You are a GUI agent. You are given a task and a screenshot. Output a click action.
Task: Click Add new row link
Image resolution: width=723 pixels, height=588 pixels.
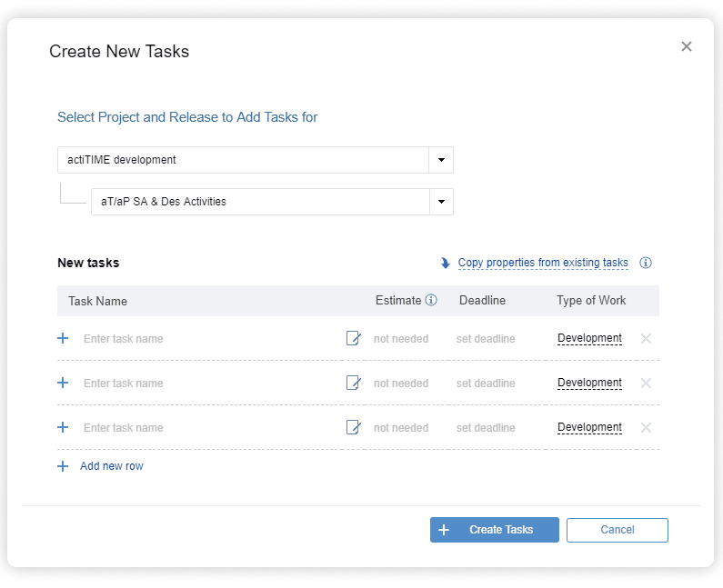click(112, 466)
